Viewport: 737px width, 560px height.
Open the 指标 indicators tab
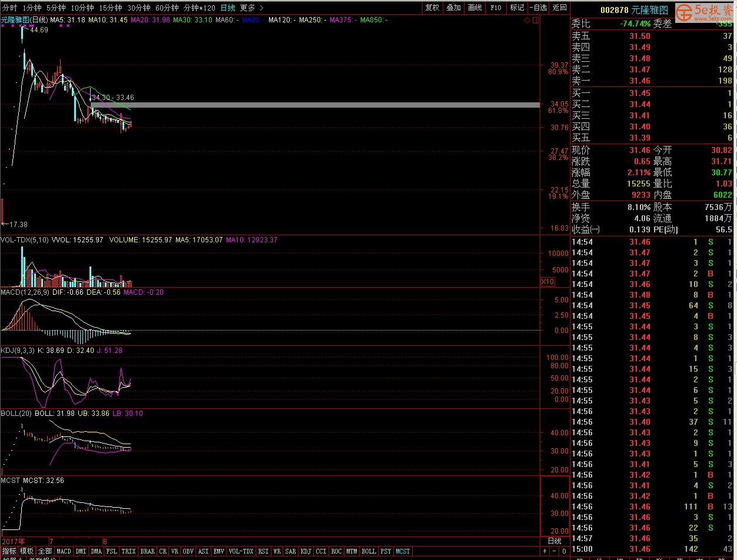(9, 551)
